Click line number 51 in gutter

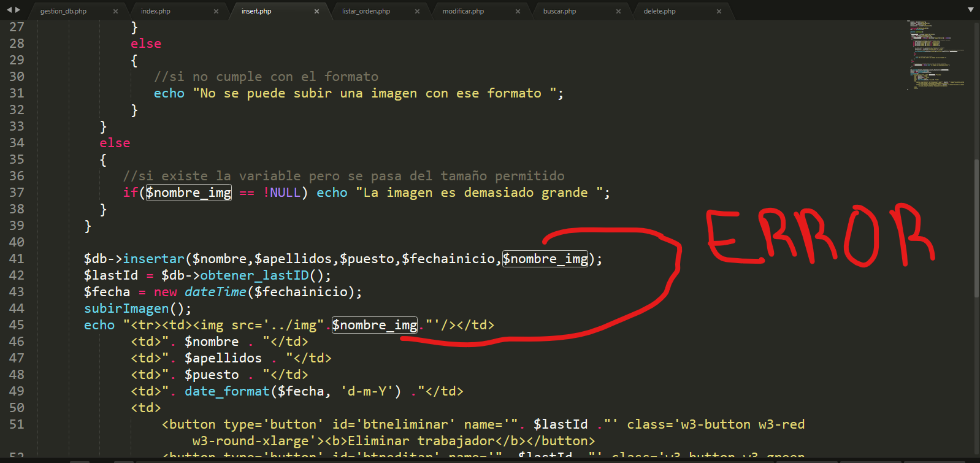point(17,424)
